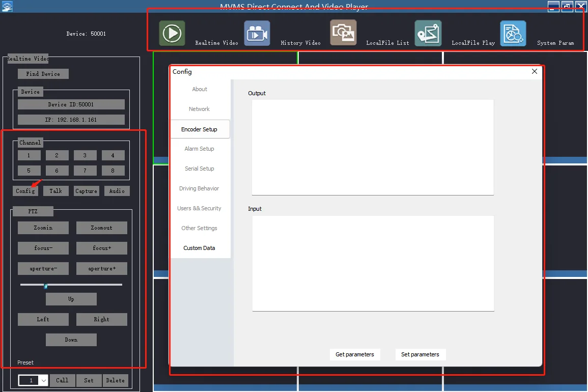
Task: Click the System Param toolbar label
Action: click(x=555, y=43)
